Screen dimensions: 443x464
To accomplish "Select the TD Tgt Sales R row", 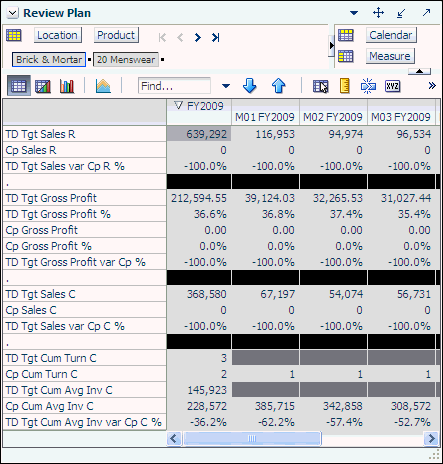I will (x=84, y=134).
